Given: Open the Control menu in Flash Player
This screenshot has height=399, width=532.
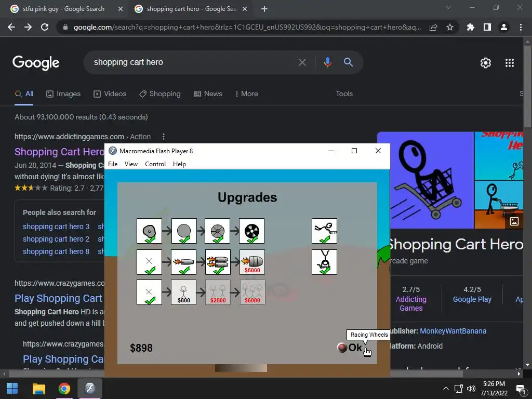Looking at the screenshot, I should pyautogui.click(x=155, y=164).
